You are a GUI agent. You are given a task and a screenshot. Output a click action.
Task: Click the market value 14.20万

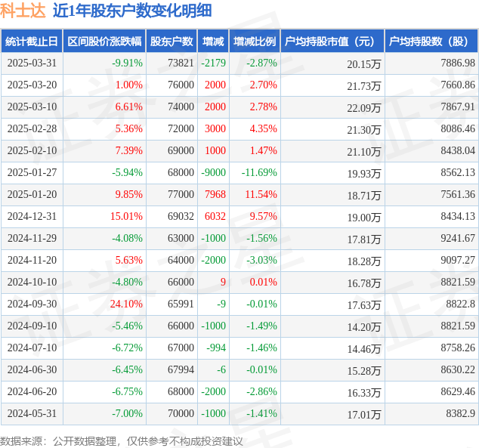364,327
